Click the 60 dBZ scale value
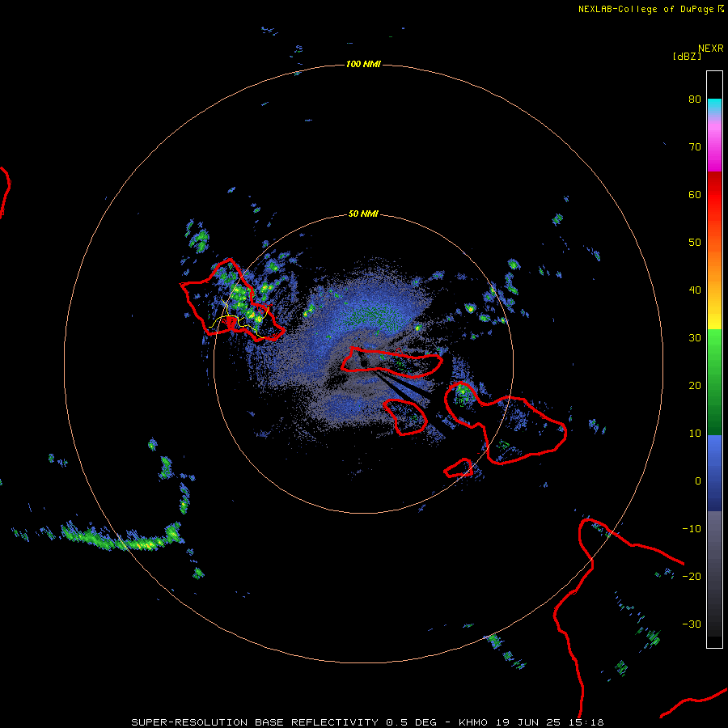 pyautogui.click(x=695, y=194)
